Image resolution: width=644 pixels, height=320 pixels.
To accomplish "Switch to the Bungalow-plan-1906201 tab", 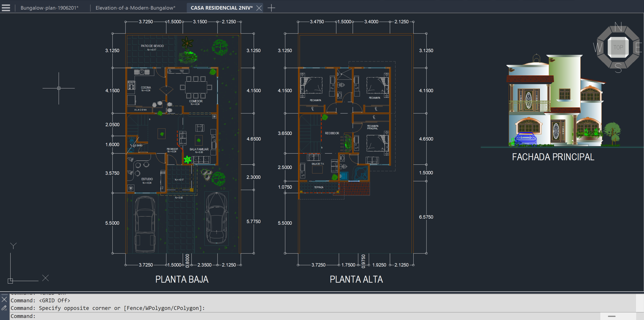I will click(50, 8).
